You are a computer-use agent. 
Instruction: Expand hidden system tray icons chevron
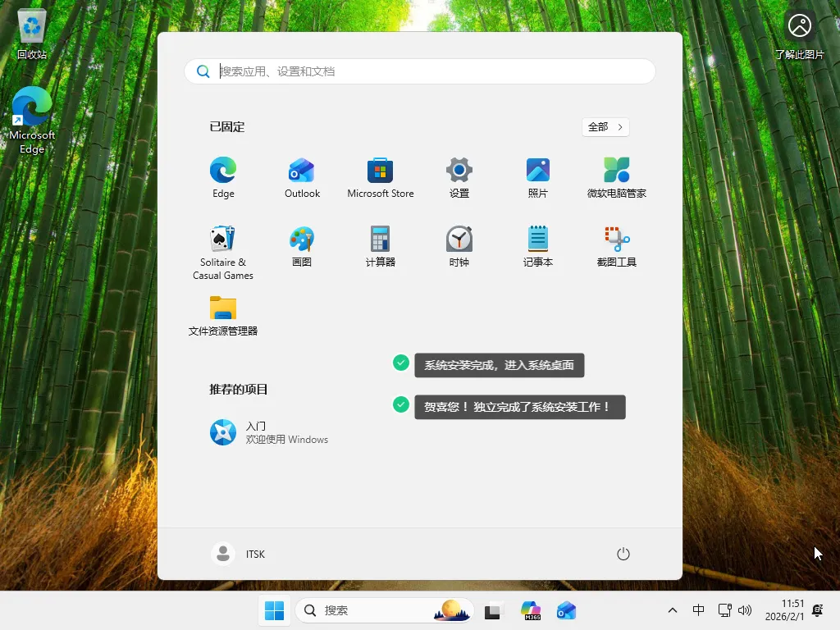pos(673,610)
